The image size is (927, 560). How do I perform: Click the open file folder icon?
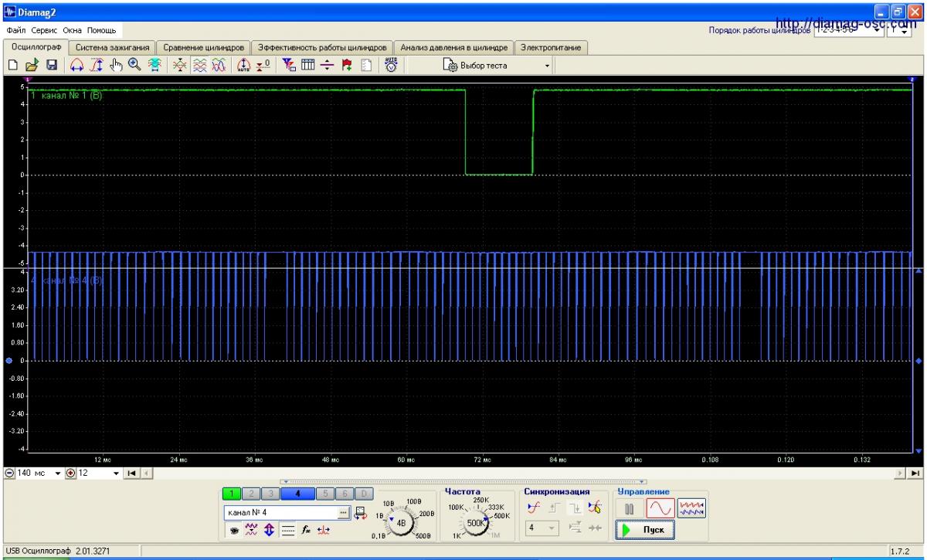(x=32, y=66)
